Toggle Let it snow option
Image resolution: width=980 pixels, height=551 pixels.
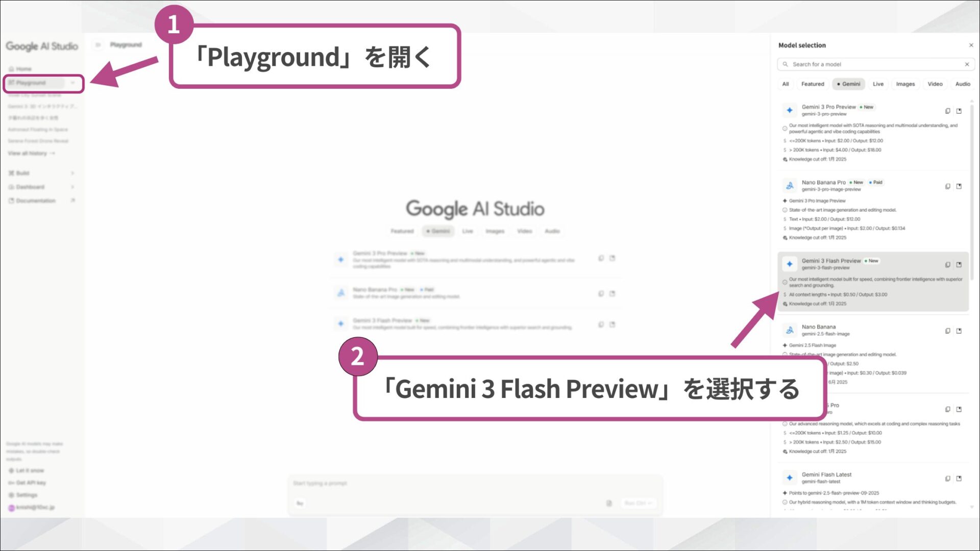coord(27,470)
